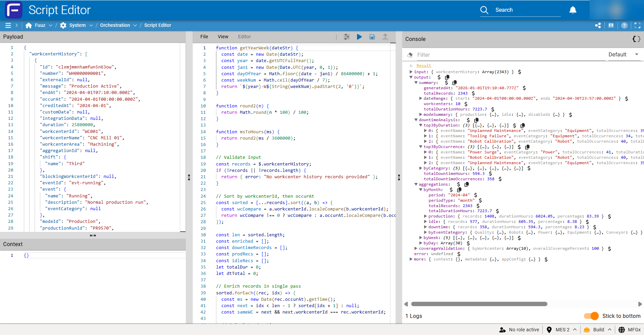The image size is (644, 335).
Task: Copy the top3ByOccurrence array
Action: [527, 147]
